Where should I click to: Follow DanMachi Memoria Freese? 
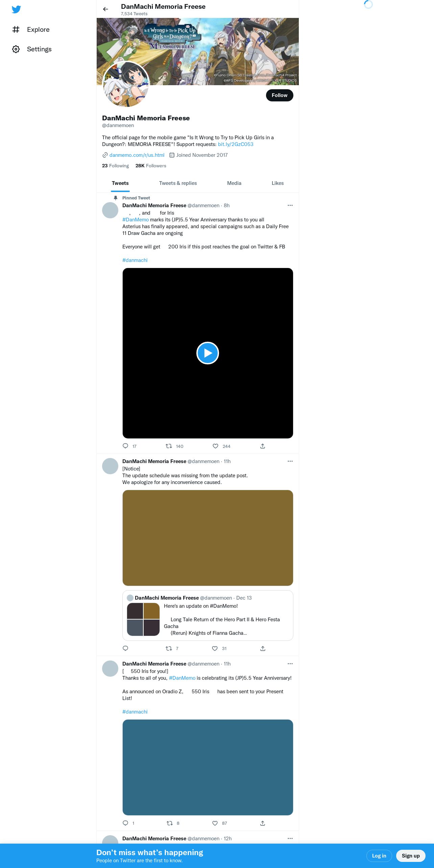[280, 95]
